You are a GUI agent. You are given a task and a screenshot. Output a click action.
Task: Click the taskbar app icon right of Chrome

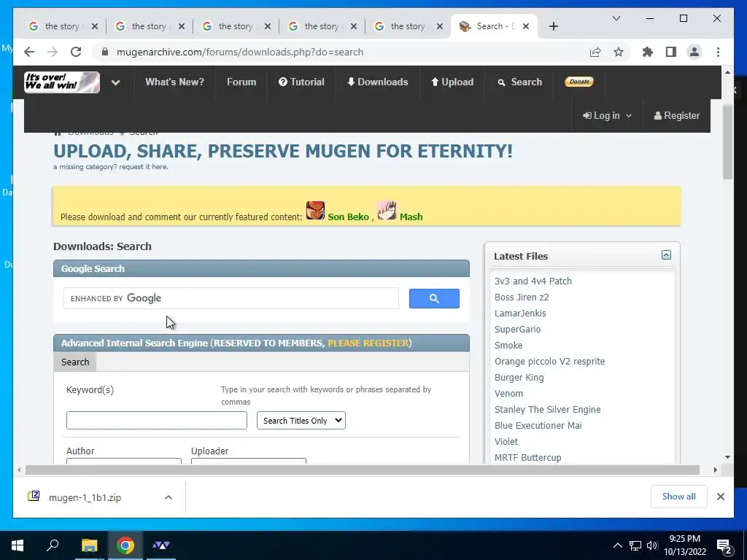(161, 545)
